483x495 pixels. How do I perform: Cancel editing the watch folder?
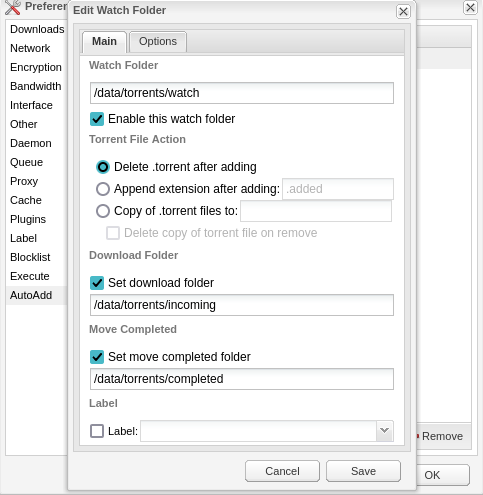point(282,471)
